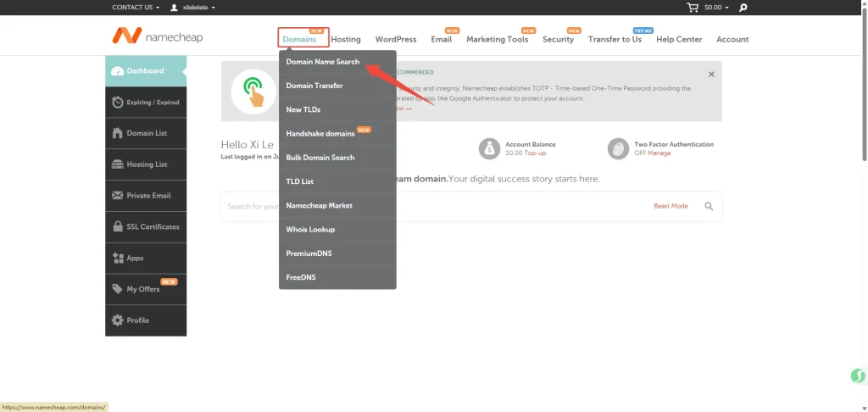Expand the $0.00 cart dropdown

point(717,7)
